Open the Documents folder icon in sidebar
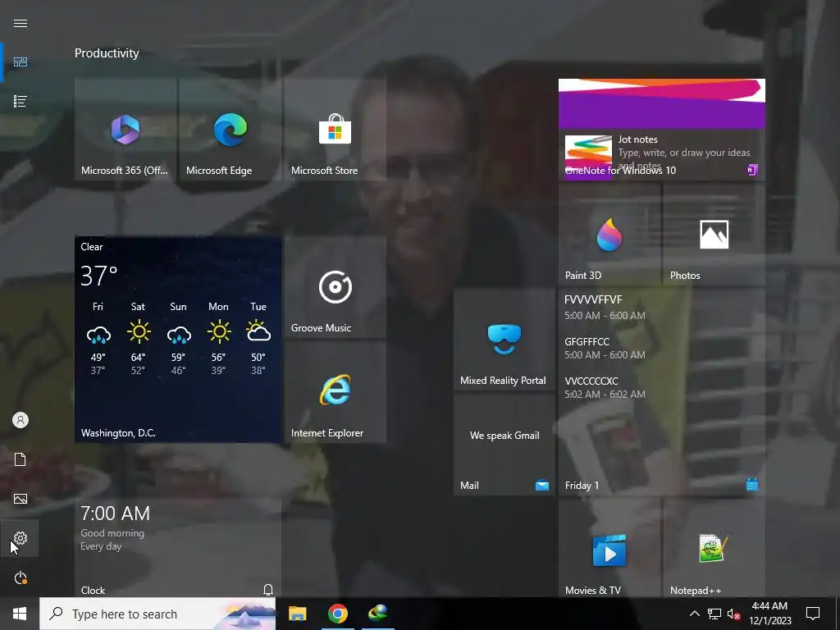This screenshot has height=630, width=840. click(x=21, y=459)
